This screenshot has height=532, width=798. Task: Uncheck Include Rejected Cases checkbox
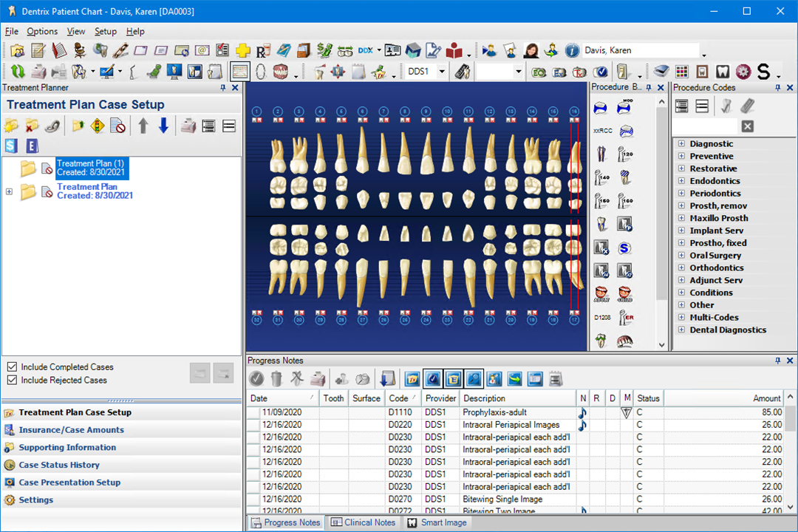[x=12, y=381]
